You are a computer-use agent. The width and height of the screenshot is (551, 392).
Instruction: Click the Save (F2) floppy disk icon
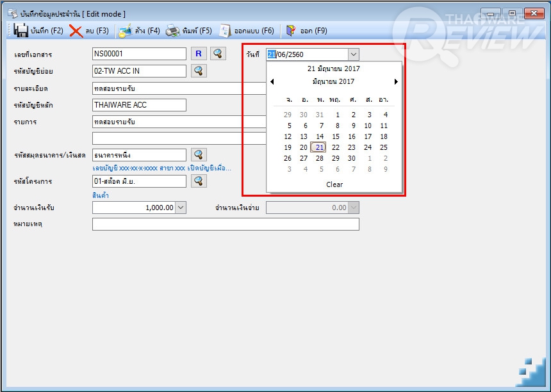21,31
